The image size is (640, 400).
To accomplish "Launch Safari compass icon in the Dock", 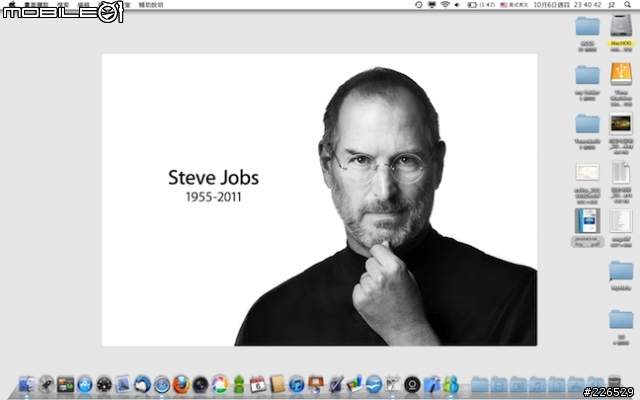I will point(162,384).
